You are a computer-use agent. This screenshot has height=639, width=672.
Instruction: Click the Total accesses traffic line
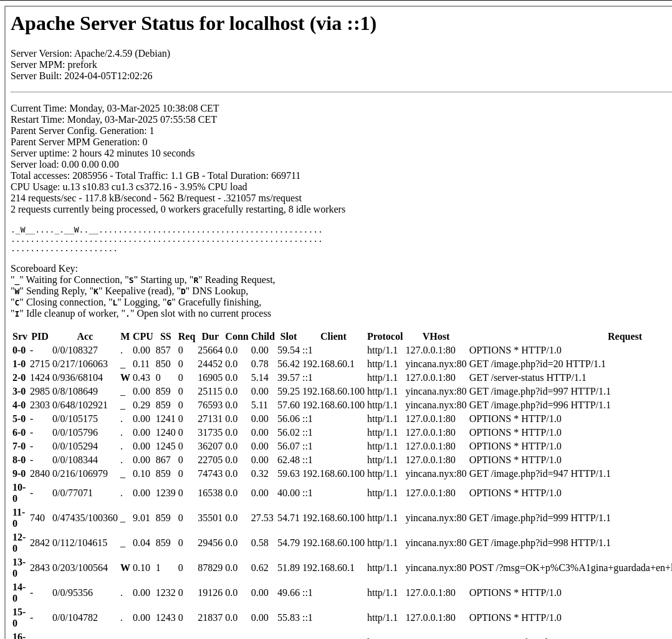[x=155, y=176]
